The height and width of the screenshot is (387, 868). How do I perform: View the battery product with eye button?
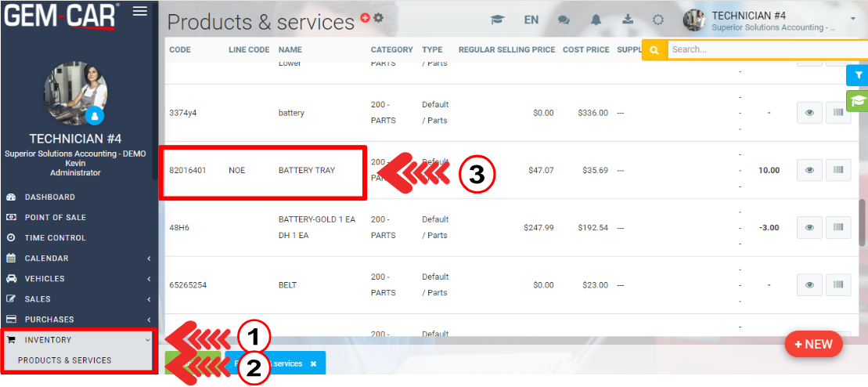(x=809, y=113)
